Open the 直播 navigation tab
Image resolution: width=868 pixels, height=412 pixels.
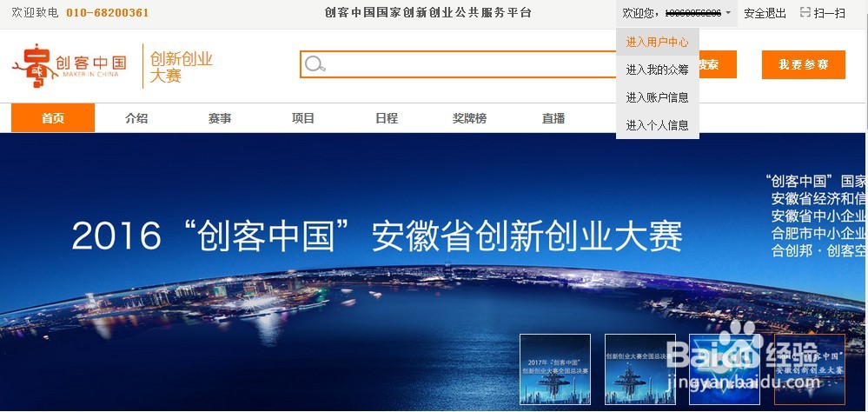click(x=553, y=118)
